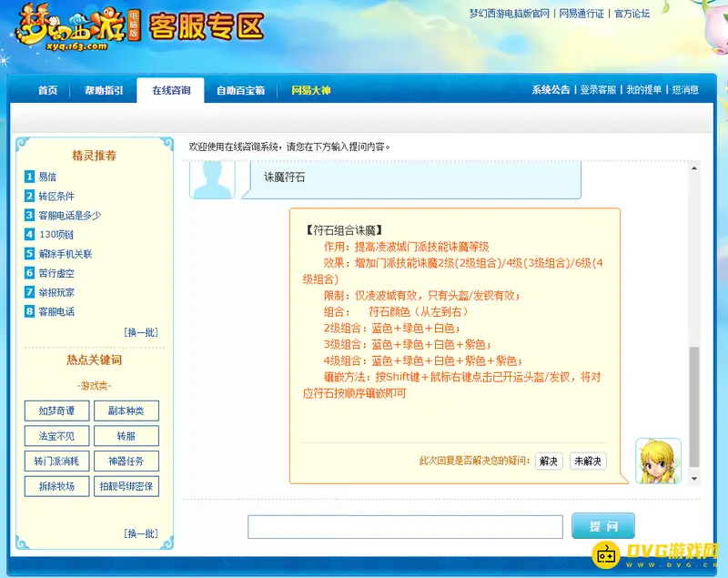The image size is (728, 578).
Task: Click number 8 icon beside 客服电话
Action: pos(29,311)
